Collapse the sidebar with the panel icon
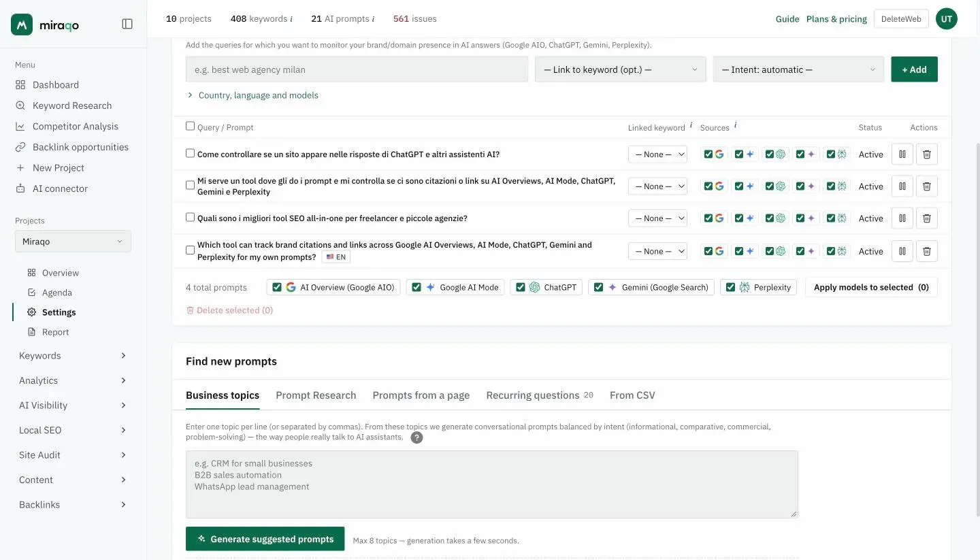The width and height of the screenshot is (980, 560). [127, 24]
